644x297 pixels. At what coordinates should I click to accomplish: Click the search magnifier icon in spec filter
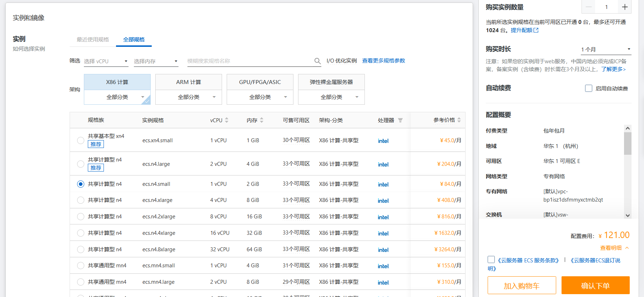coord(317,61)
